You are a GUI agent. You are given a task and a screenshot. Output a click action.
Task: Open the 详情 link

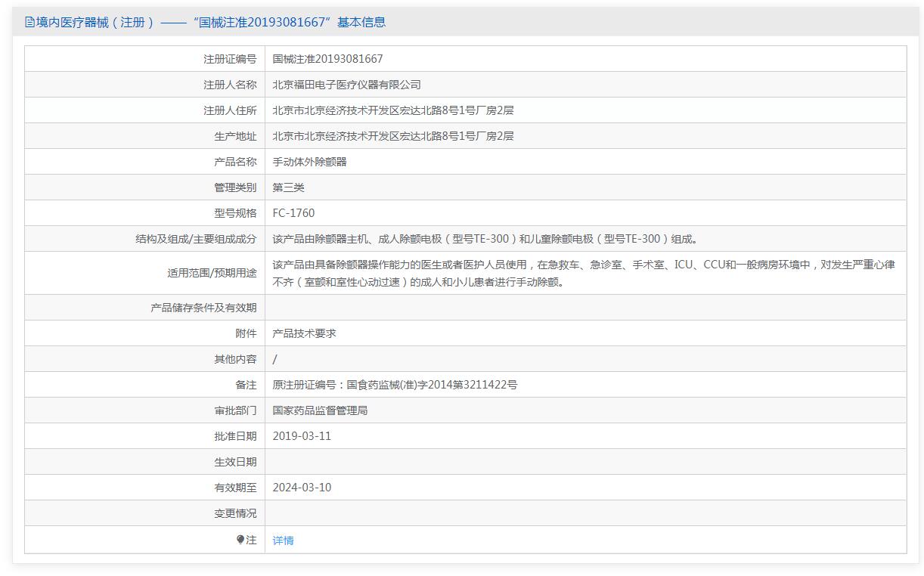pos(283,540)
